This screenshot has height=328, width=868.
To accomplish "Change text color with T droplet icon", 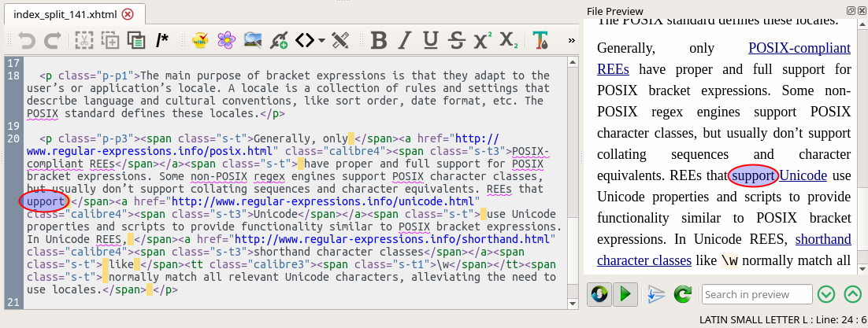I will pos(540,40).
